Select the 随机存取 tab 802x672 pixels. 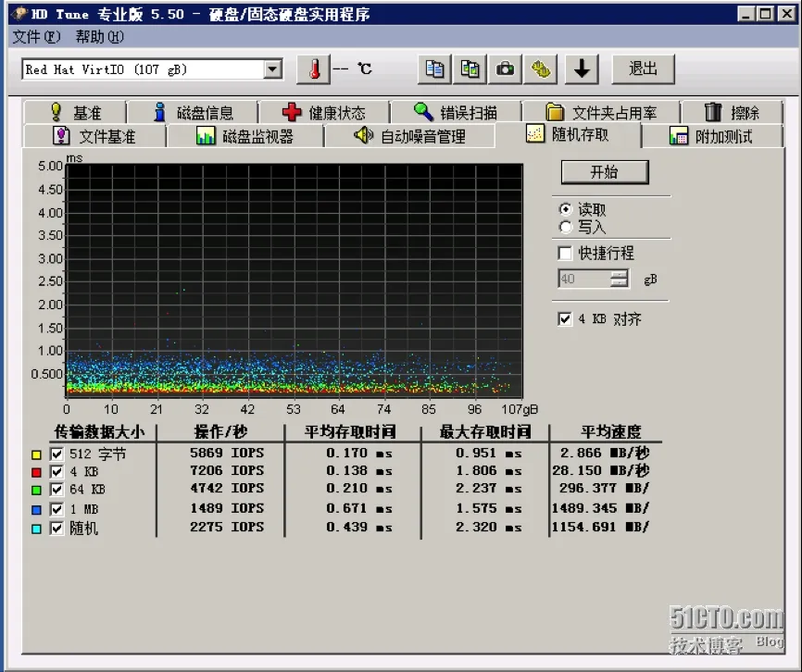[568, 135]
